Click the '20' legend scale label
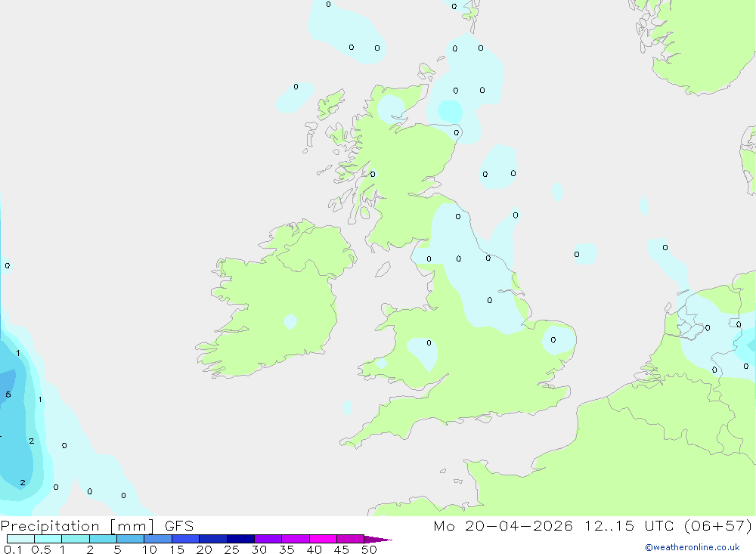This screenshot has width=756, height=554. pos(204,549)
